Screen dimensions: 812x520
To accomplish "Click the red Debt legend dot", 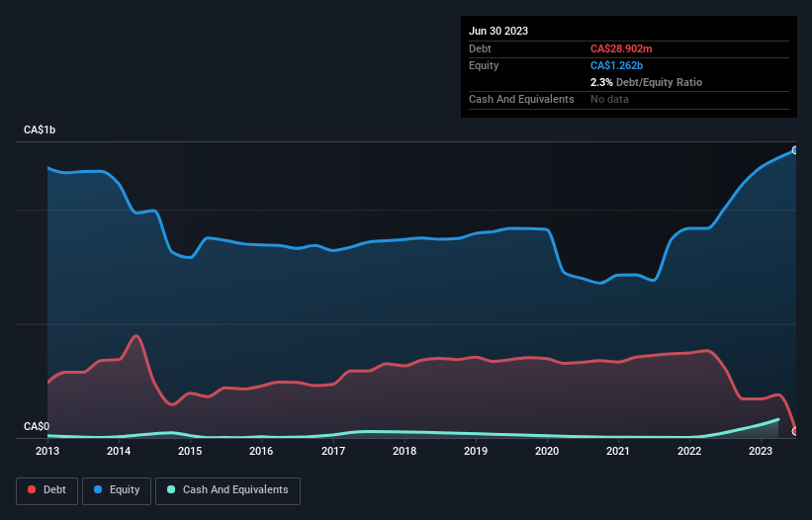I will 32,489.
